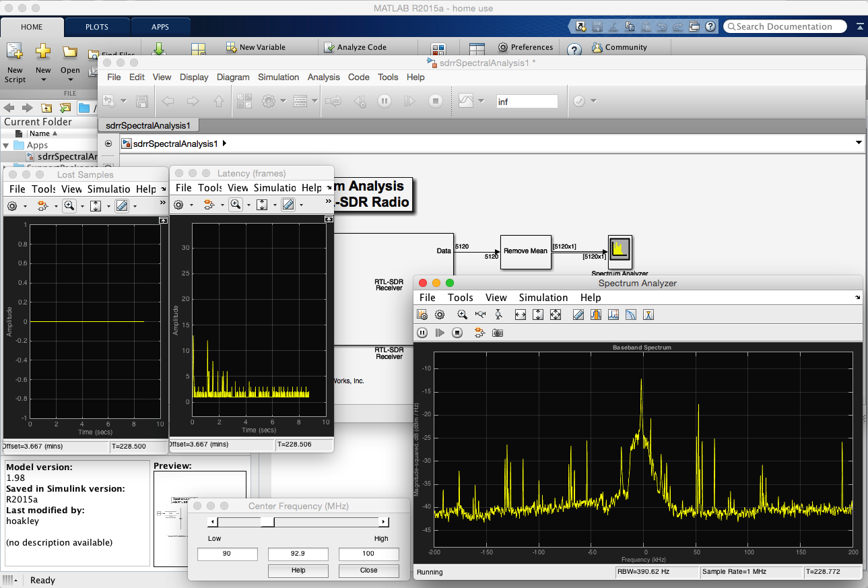Pause the Spectrum Analyzer display
The image size is (868, 588).
tap(422, 332)
